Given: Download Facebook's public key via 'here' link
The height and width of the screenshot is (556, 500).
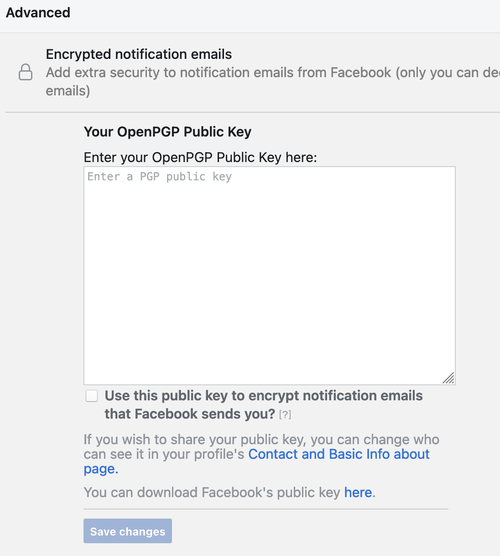Looking at the screenshot, I should click(358, 493).
